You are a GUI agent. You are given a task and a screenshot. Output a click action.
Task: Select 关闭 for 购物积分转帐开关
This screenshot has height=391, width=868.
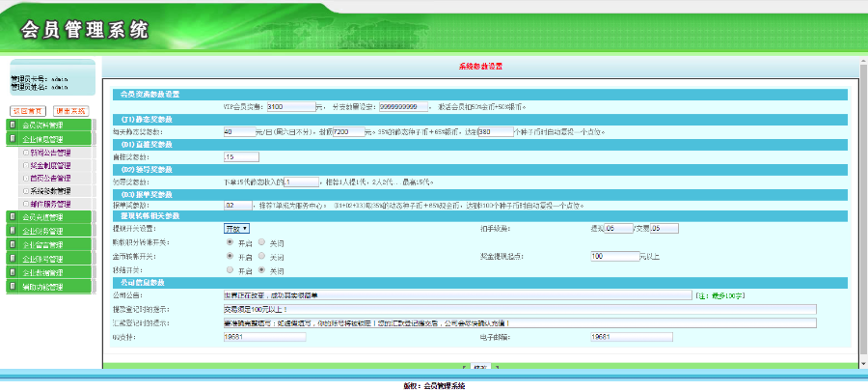click(261, 242)
